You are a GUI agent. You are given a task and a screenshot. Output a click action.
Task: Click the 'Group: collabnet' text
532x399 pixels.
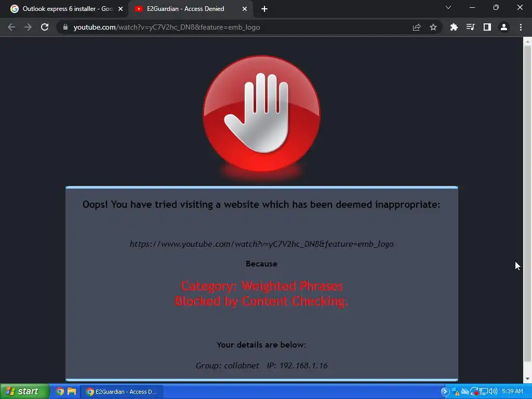pyautogui.click(x=228, y=365)
